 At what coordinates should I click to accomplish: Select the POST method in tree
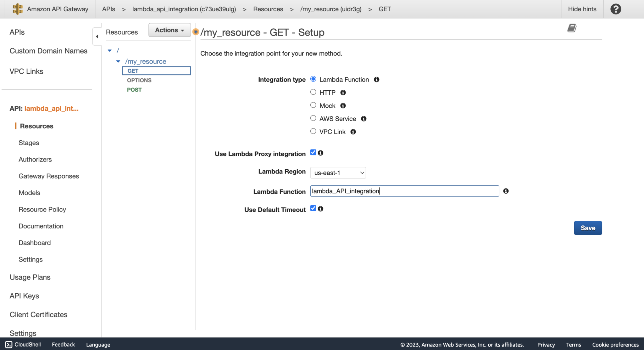click(x=134, y=90)
